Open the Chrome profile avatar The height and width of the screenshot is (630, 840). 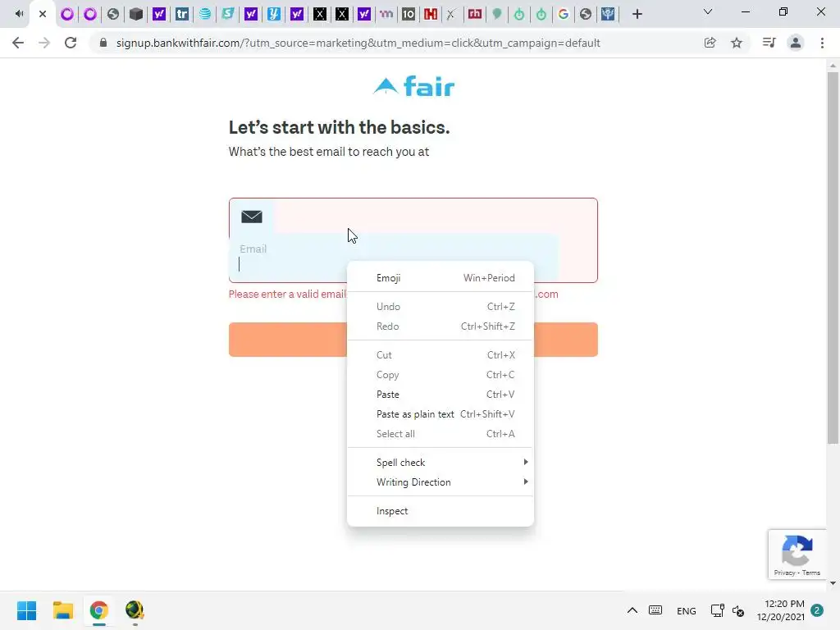click(796, 43)
